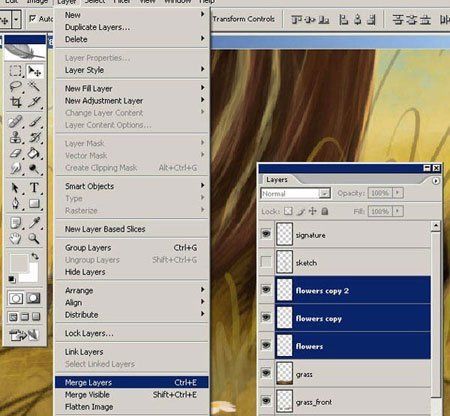Screen dimensions: 450x416
Task: Select the Smudge tool
Action: tap(15, 169)
